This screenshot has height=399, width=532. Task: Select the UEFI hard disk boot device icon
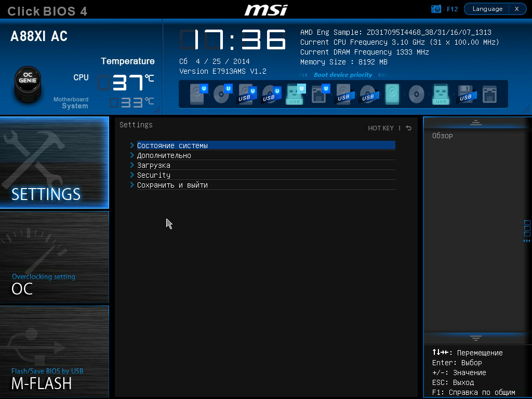(198, 94)
